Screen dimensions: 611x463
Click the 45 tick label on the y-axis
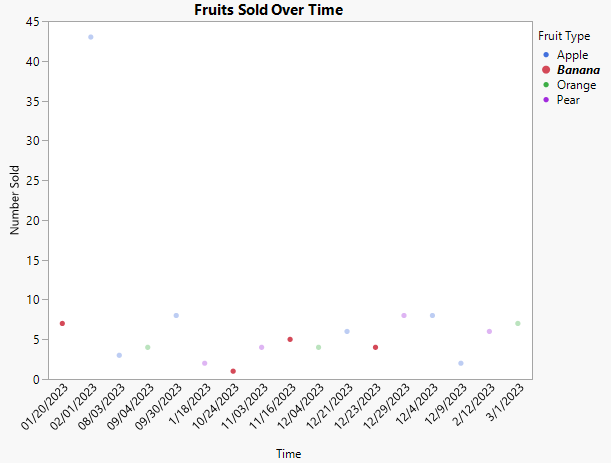pos(34,22)
